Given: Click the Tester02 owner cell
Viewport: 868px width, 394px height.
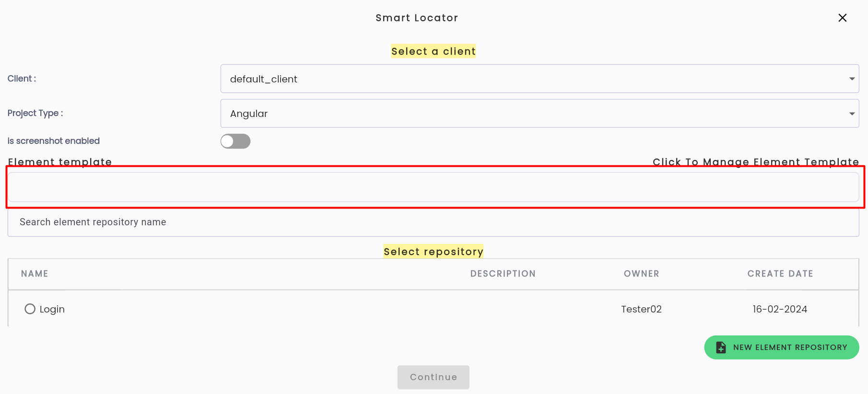Looking at the screenshot, I should pos(641,309).
